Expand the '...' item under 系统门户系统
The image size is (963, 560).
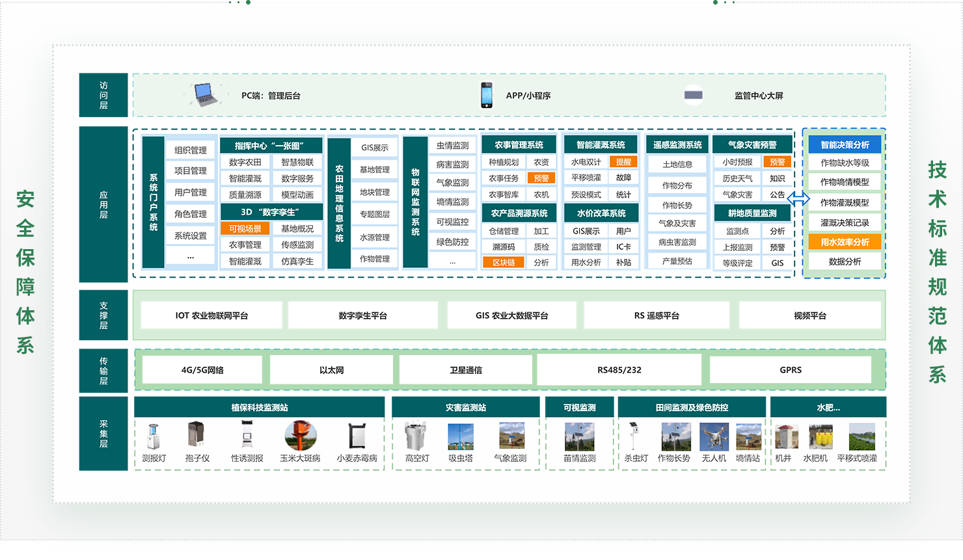pos(191,257)
